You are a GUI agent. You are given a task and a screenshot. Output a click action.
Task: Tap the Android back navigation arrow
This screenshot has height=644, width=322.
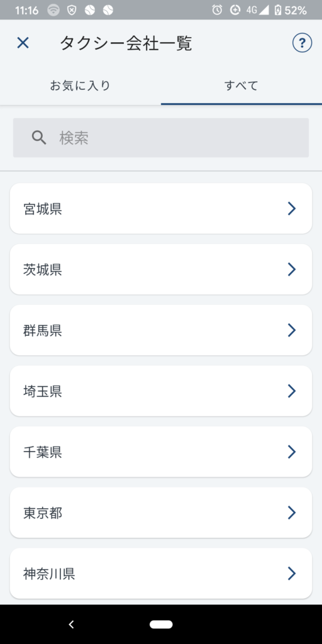point(71,625)
